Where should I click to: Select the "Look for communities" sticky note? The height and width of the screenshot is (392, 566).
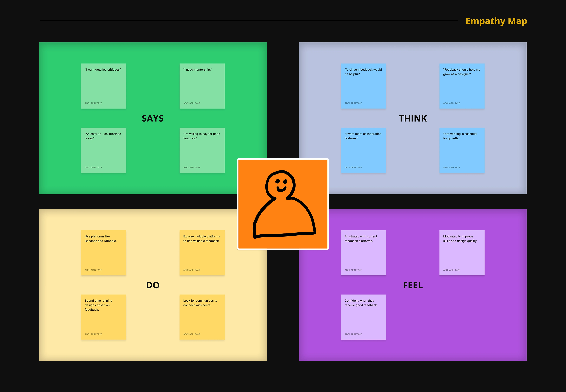[x=202, y=317]
